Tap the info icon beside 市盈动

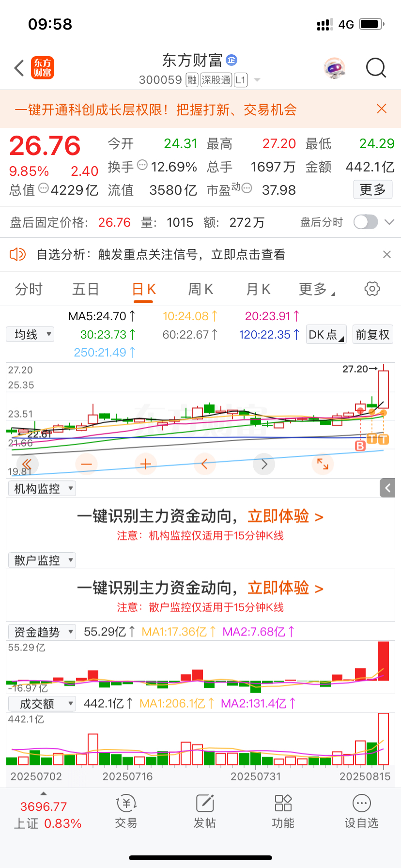(247, 188)
